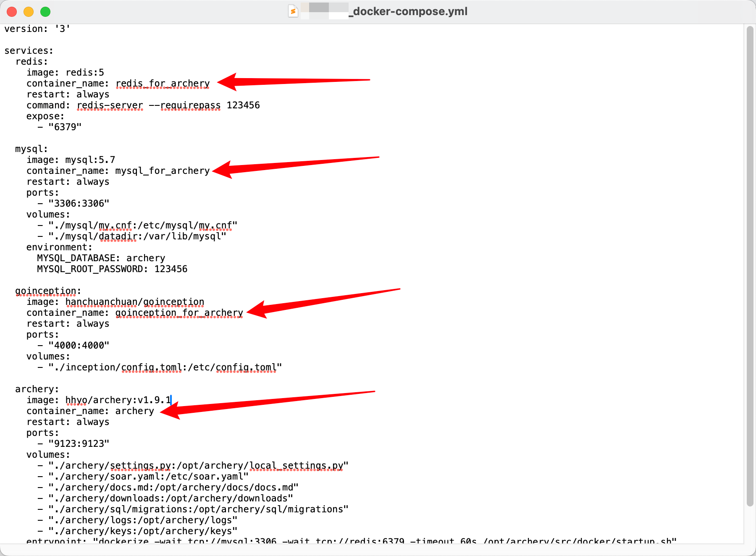Click the hanchuanchuan/goinception image name
The height and width of the screenshot is (556, 756).
(x=134, y=302)
